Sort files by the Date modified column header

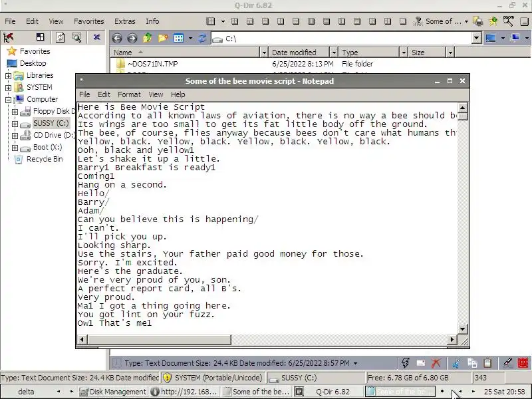coord(299,53)
